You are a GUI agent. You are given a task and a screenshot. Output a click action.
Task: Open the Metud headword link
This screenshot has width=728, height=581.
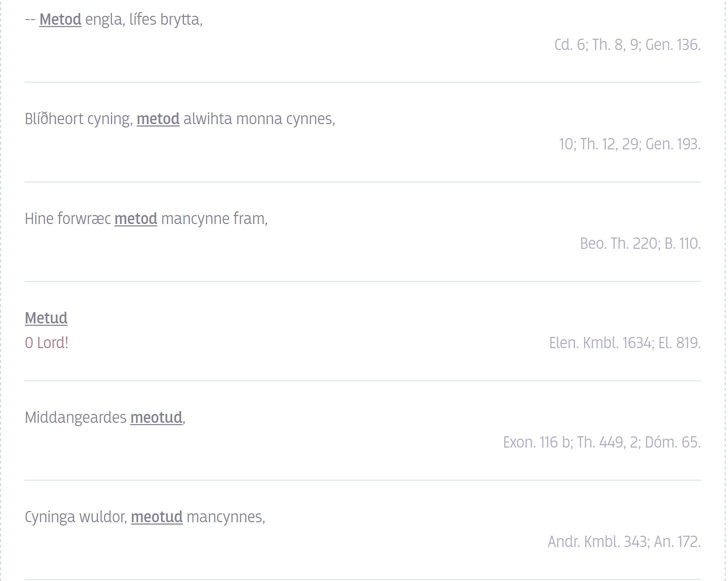(46, 318)
